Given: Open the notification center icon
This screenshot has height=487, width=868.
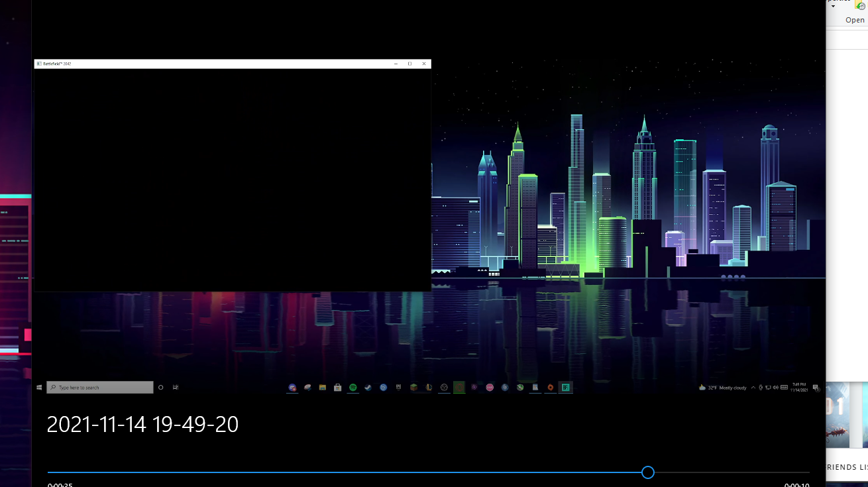Looking at the screenshot, I should pyautogui.click(x=816, y=388).
